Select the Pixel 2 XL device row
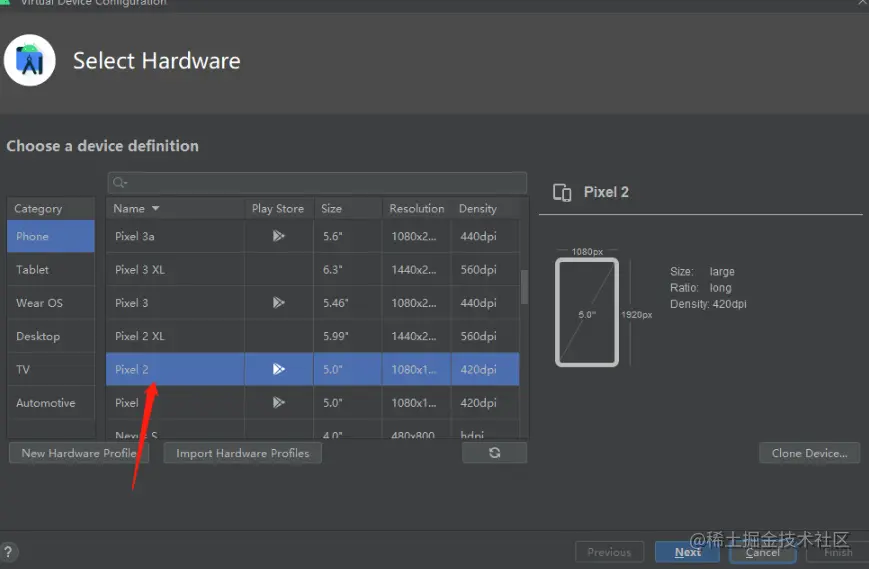This screenshot has height=569, width=869. [x=313, y=336]
